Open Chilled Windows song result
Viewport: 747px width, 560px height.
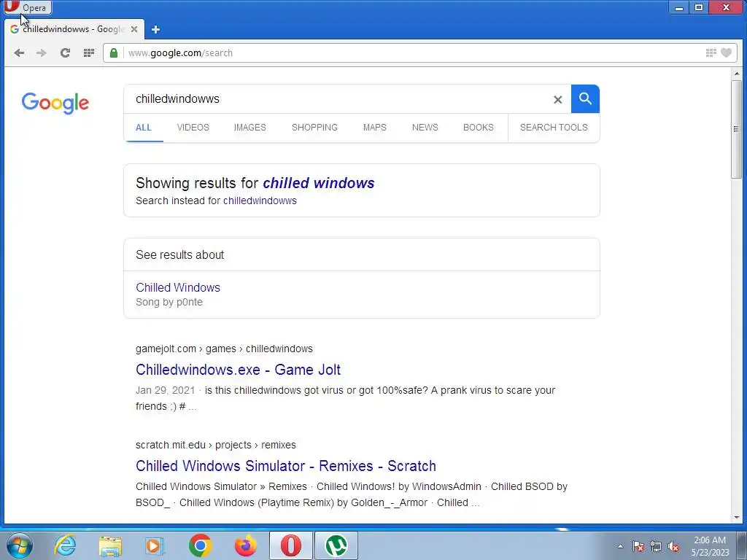point(178,287)
